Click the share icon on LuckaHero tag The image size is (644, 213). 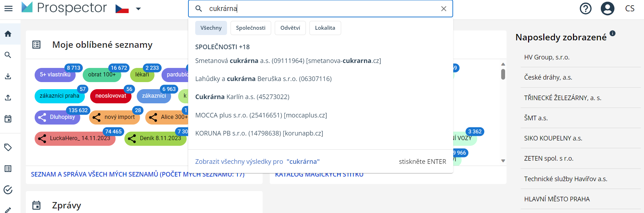[x=42, y=139]
